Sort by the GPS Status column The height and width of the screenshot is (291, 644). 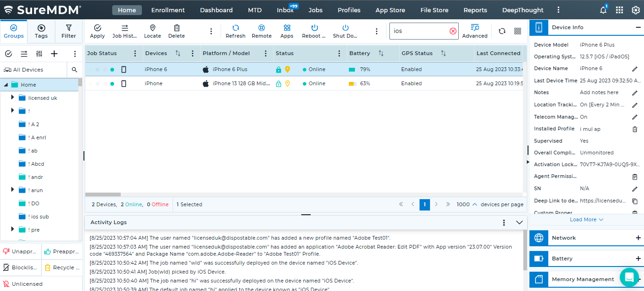point(443,53)
